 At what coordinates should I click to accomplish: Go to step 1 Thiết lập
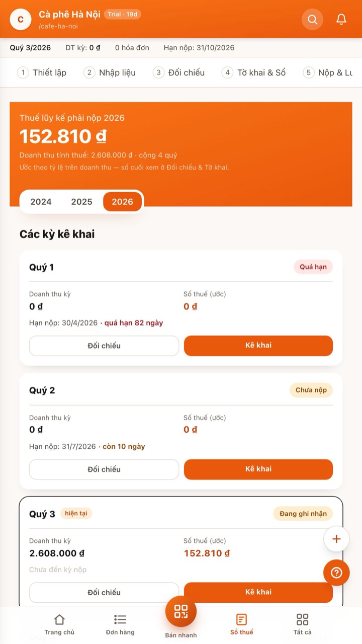(42, 72)
